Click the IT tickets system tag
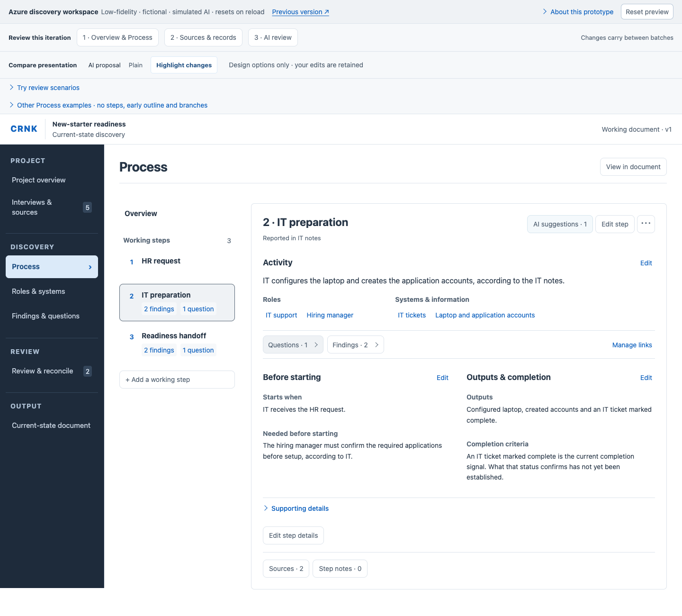682x616 pixels. coord(412,315)
